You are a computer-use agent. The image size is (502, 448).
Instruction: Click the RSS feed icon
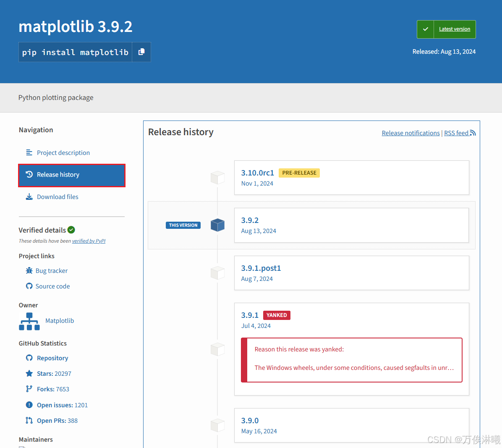click(x=473, y=133)
